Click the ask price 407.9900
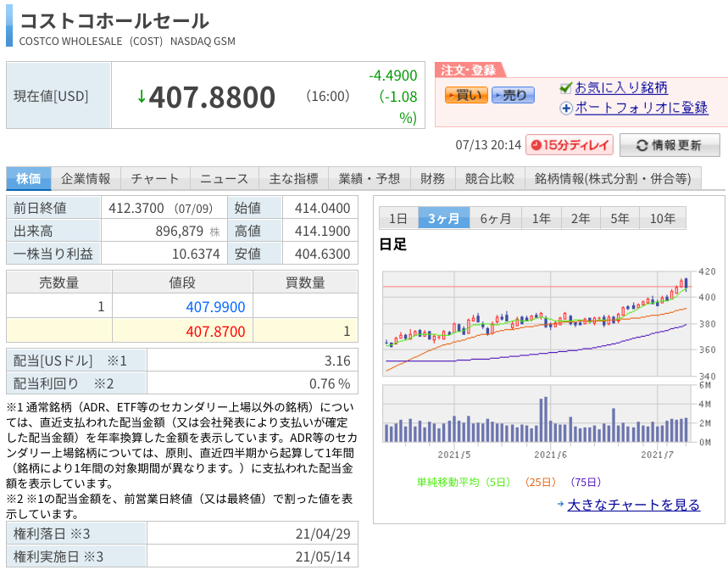 coord(215,307)
